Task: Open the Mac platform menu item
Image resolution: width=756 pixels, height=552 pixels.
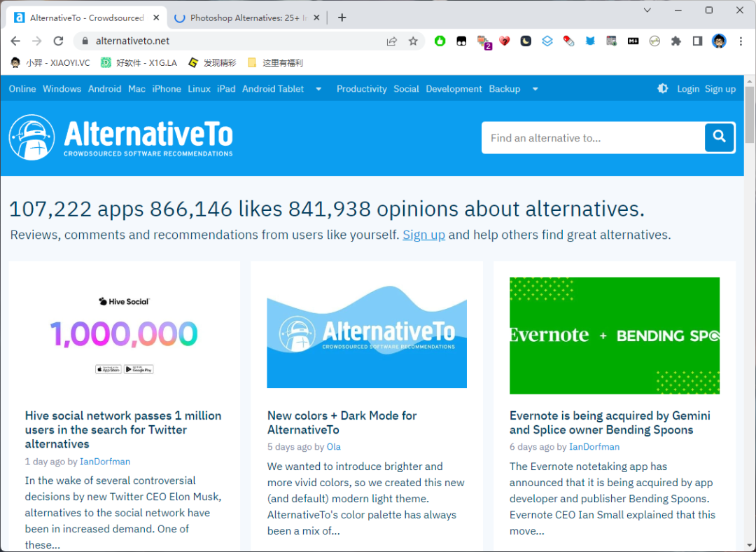Action: (137, 89)
